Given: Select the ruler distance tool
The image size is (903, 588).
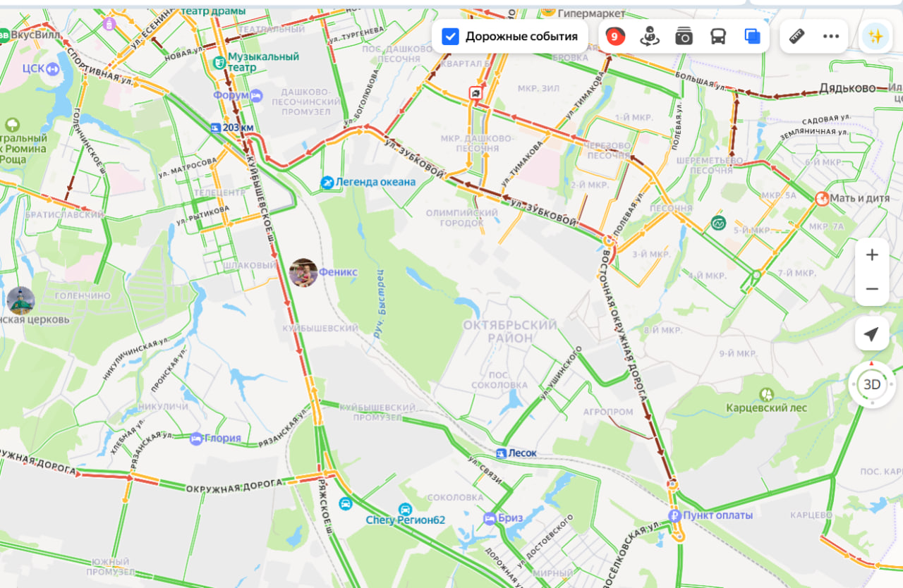Looking at the screenshot, I should (797, 37).
